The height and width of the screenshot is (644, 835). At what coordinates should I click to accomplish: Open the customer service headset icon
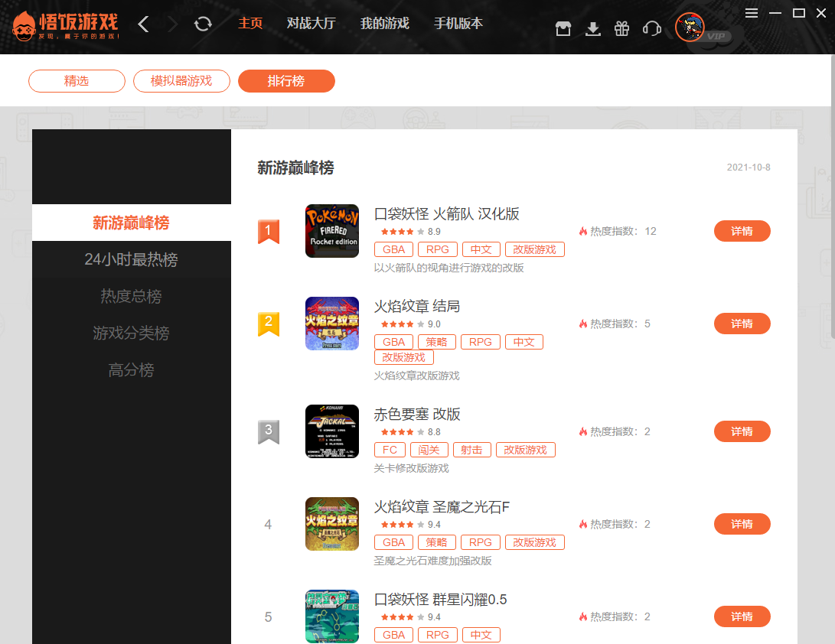(652, 28)
